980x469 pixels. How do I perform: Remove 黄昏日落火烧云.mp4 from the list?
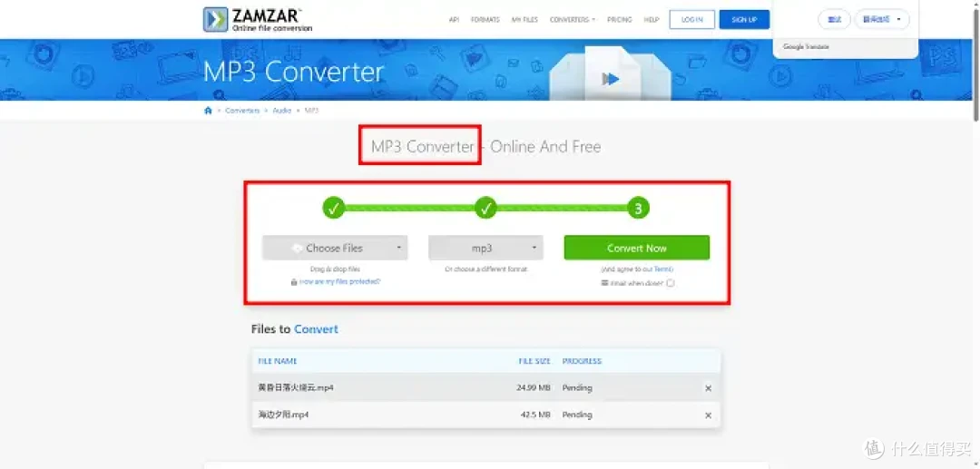pyautogui.click(x=708, y=388)
